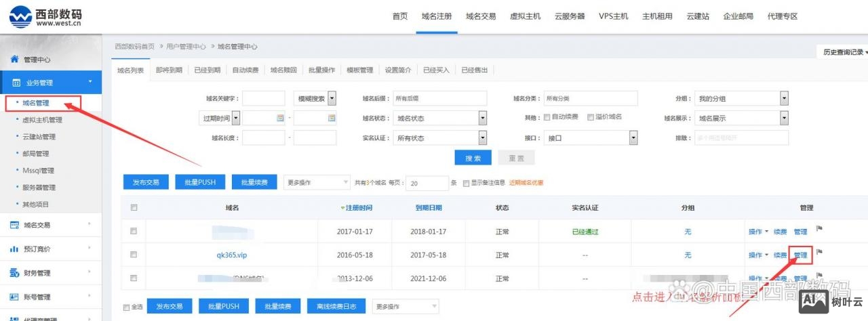The height and width of the screenshot is (321, 868).
Task: Click the upper 批量续费 button
Action: pos(254,182)
